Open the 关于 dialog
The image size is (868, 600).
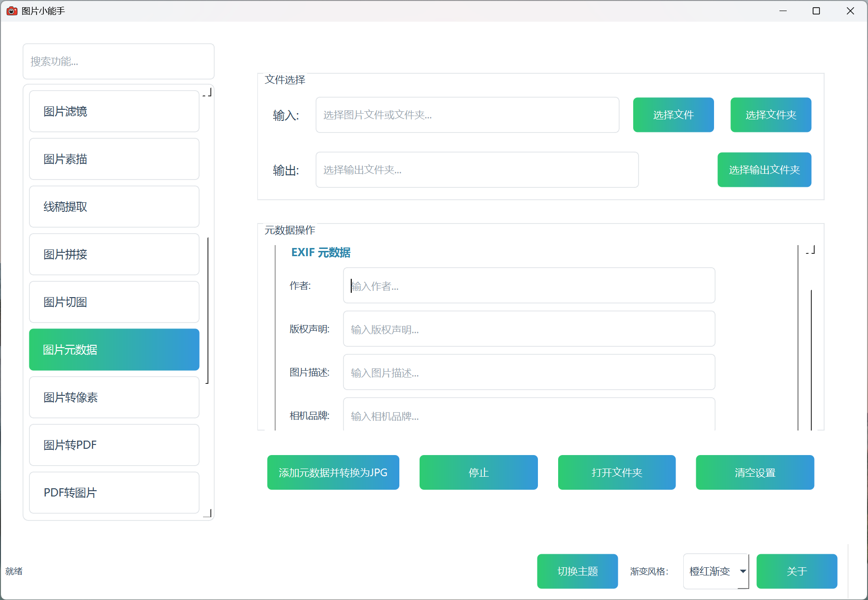(x=796, y=571)
